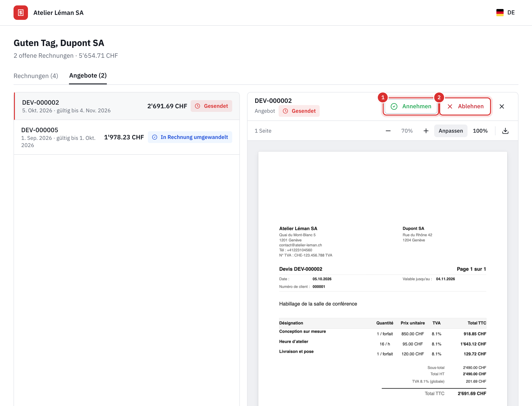532x406 pixels.
Task: Download the quote PDF
Action: pos(505,131)
